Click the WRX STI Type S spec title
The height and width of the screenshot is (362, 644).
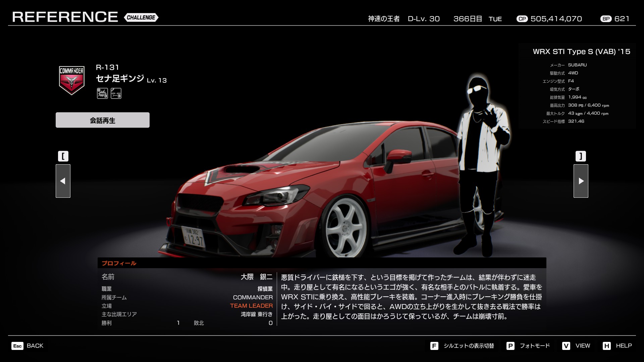[x=581, y=52]
